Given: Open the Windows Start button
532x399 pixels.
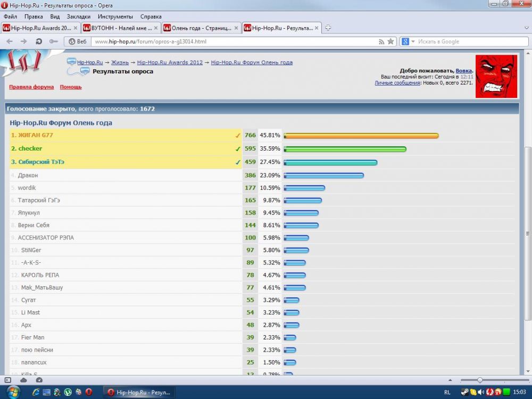Looking at the screenshot, I should 13,392.
